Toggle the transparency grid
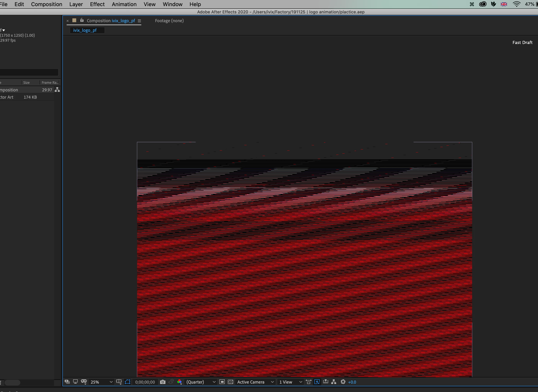The width and height of the screenshot is (538, 392). point(230,382)
